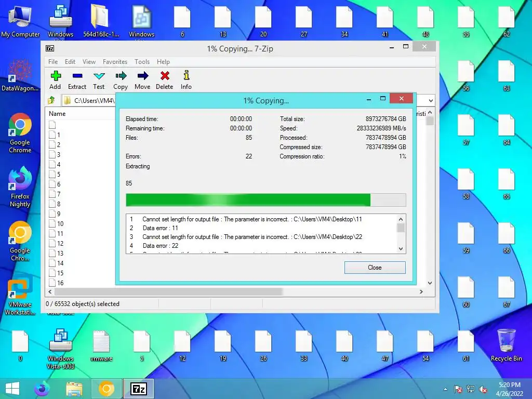Select the Google Chrome desktop shortcut
This screenshot has height=399, width=532.
click(x=20, y=133)
